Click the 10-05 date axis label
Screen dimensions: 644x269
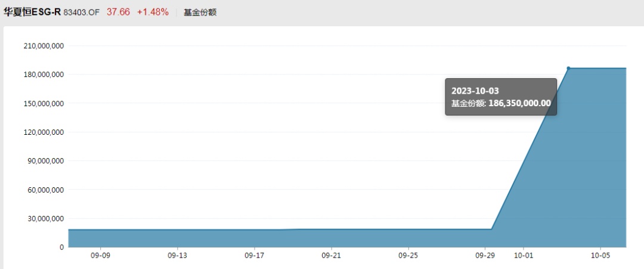point(600,255)
